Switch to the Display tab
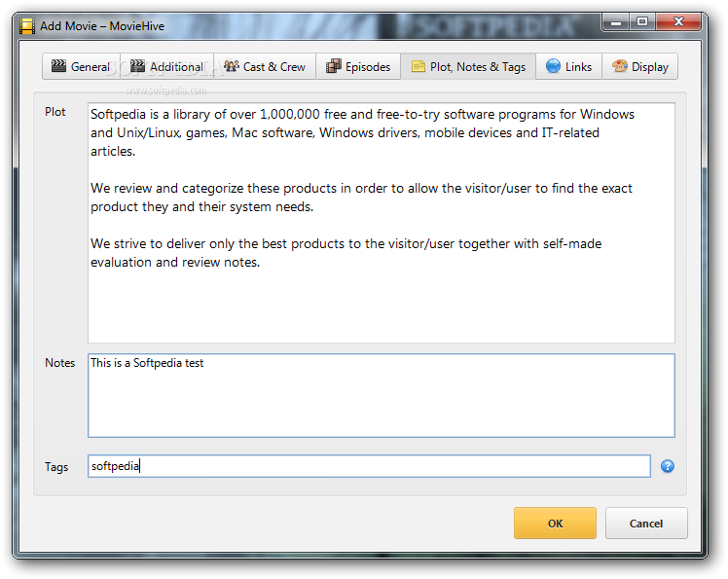Viewport: 728px width, 579px height. (x=639, y=67)
